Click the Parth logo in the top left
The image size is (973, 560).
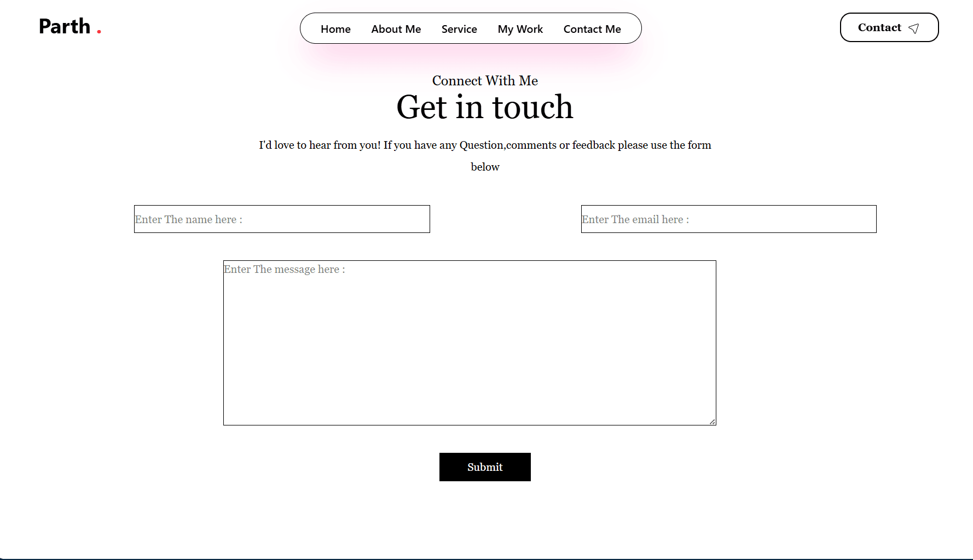tap(64, 26)
